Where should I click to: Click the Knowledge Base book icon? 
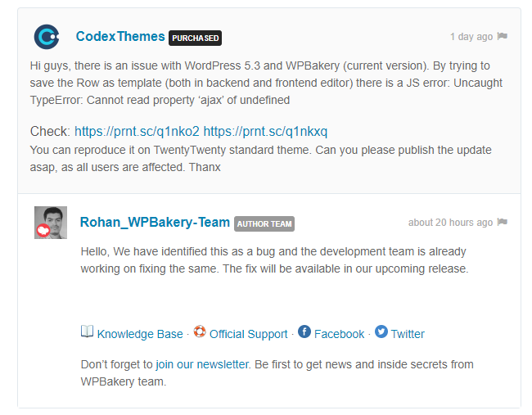coord(88,332)
